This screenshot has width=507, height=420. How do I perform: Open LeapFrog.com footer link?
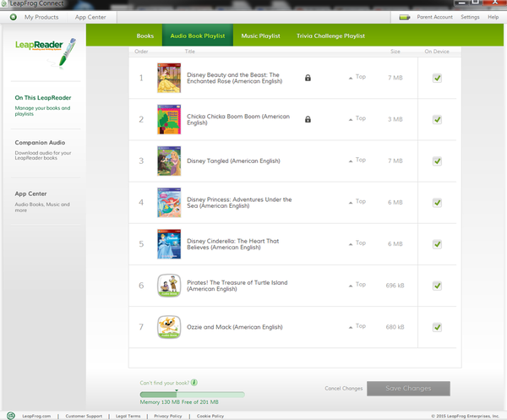(36, 416)
